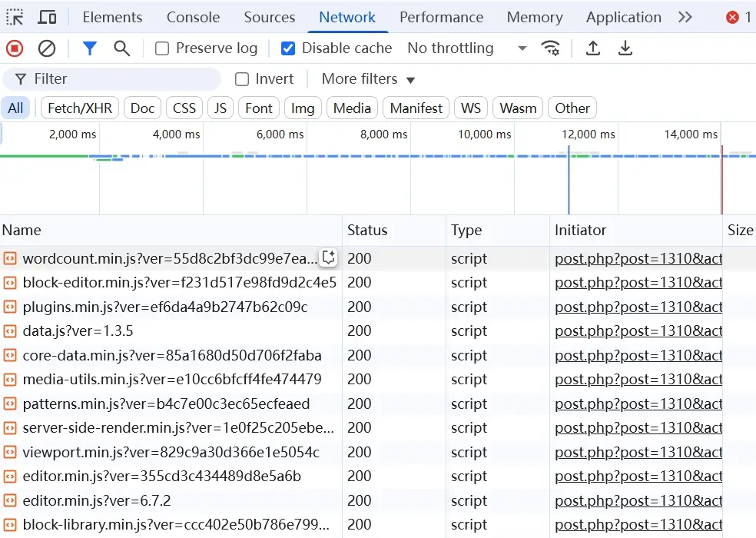Import HAR file with upload icon
Viewport: 756px width, 538px height.
click(x=593, y=48)
